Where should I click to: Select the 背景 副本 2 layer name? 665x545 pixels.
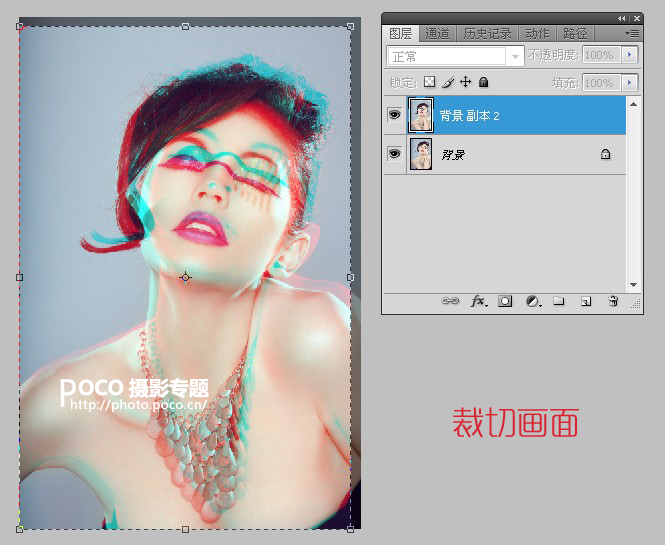click(469, 115)
